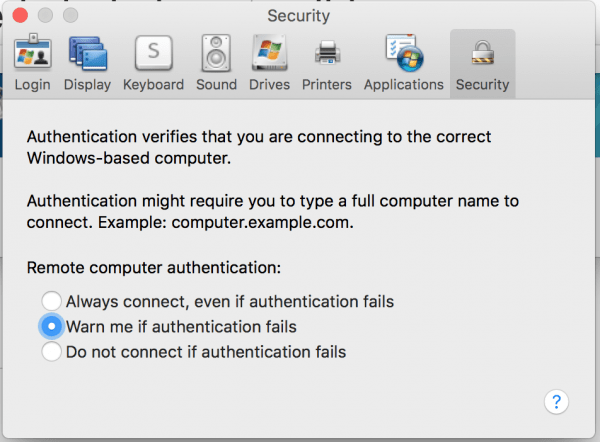Open the Keyboard key icon pane
The height and width of the screenshot is (442, 600).
pos(153,53)
